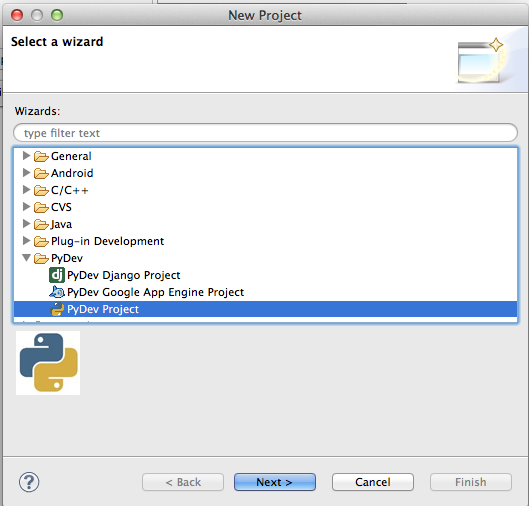
Task: Select the PyDev tree label
Action: tap(67, 258)
